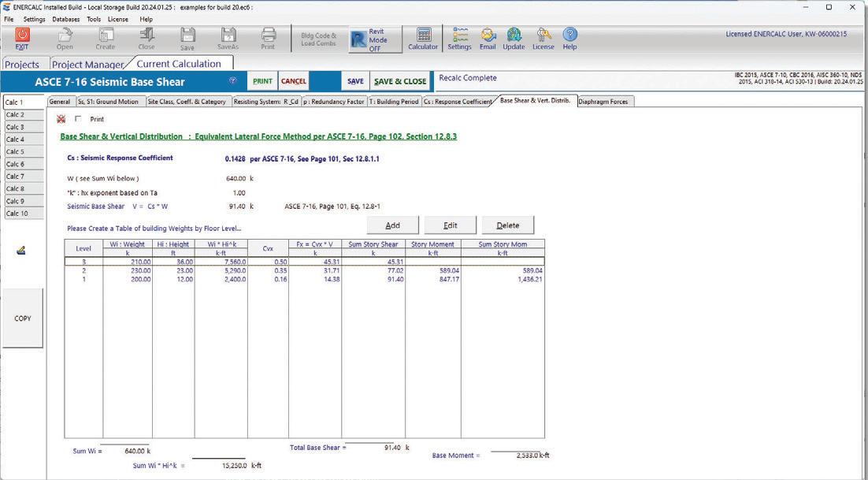Open the File menu

pos(9,19)
